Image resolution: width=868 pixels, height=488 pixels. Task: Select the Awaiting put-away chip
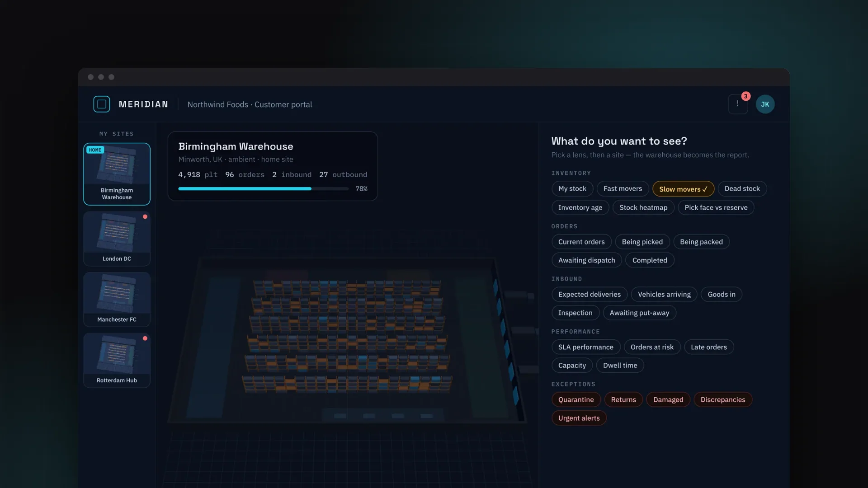pyautogui.click(x=639, y=313)
